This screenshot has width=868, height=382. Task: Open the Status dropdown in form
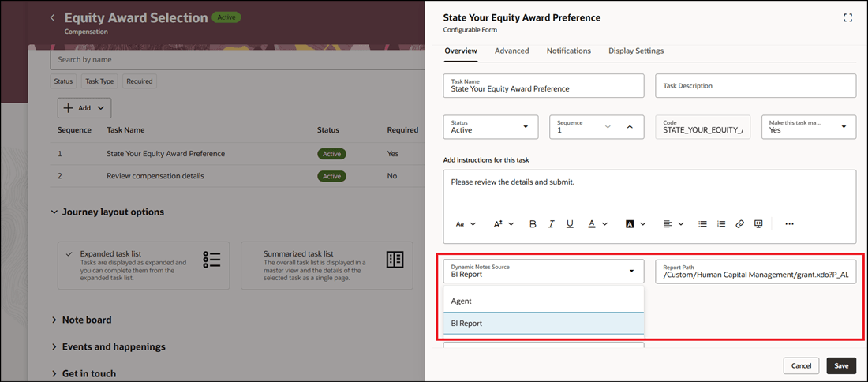pyautogui.click(x=491, y=127)
